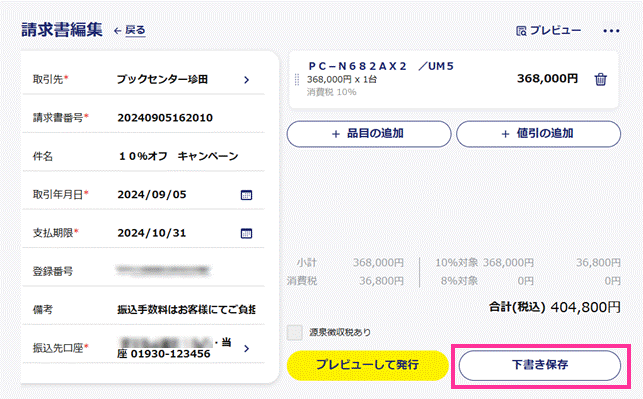
Task: Edit the 取引年月日 value 2024/09/05
Action: 152,194
